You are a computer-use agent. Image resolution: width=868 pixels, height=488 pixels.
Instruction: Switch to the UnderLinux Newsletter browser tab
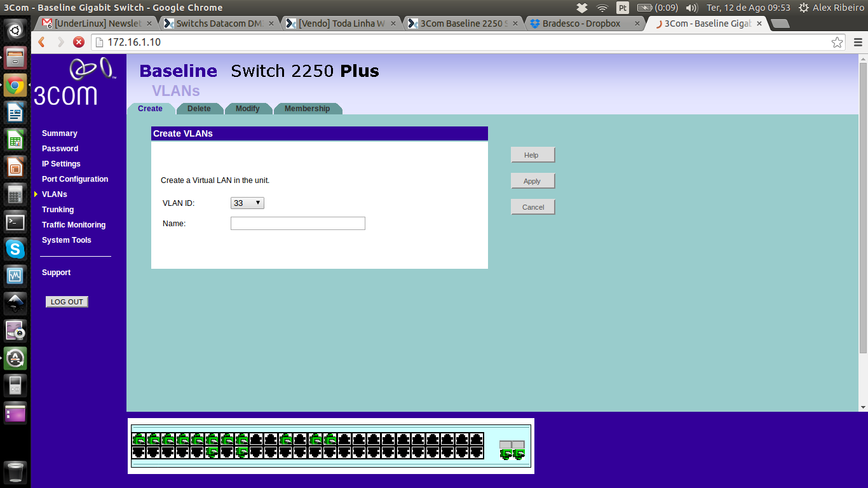click(x=98, y=24)
